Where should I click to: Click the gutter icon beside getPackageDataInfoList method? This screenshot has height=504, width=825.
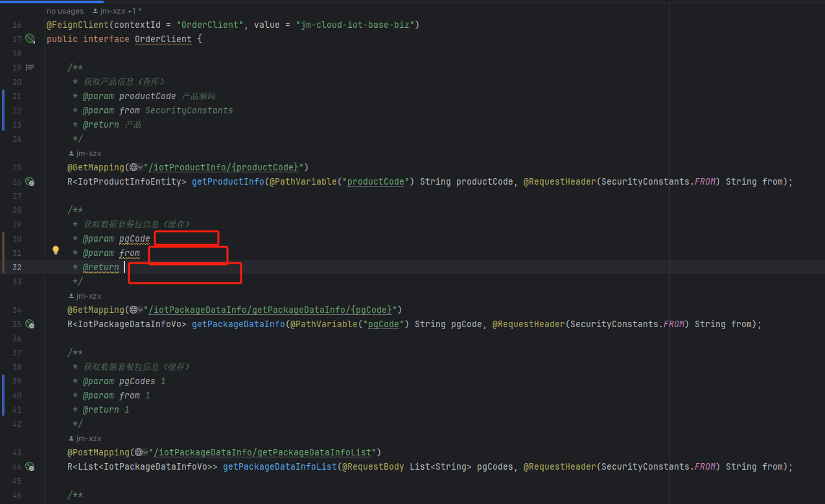(30, 467)
